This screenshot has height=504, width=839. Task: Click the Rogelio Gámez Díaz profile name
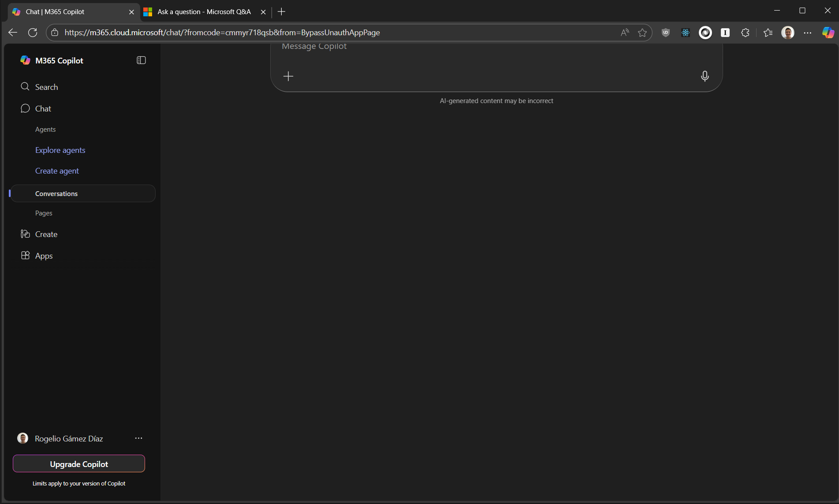[69, 439]
